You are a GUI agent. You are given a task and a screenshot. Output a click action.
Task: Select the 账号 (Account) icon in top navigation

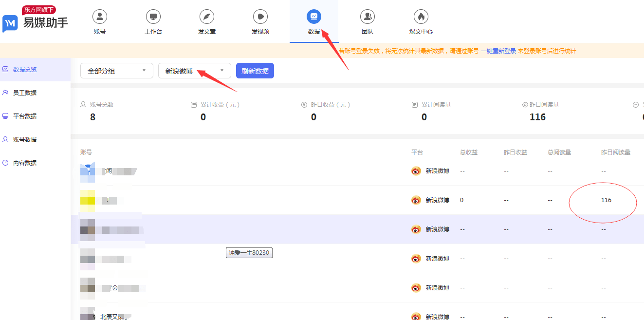click(99, 21)
